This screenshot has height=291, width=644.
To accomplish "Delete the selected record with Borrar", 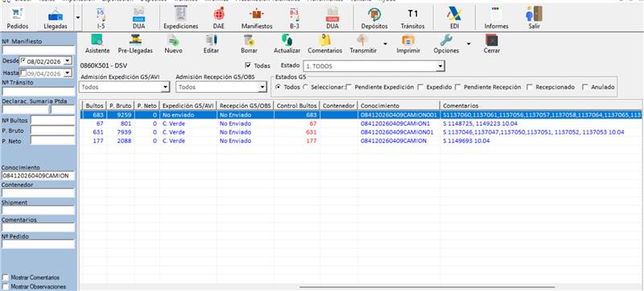I will click(x=249, y=44).
